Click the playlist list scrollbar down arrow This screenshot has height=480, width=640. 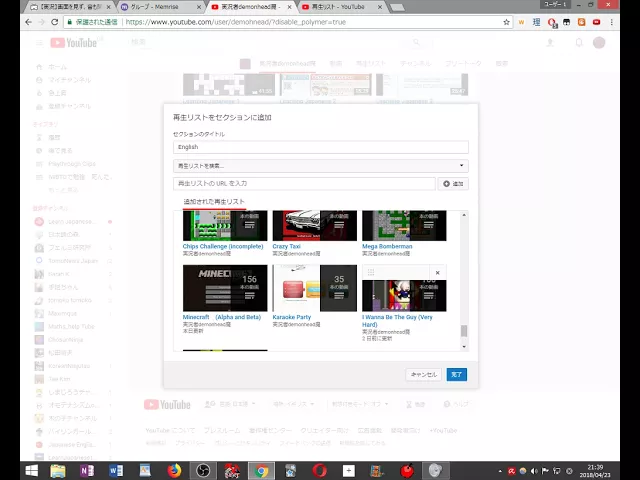pyautogui.click(x=464, y=347)
